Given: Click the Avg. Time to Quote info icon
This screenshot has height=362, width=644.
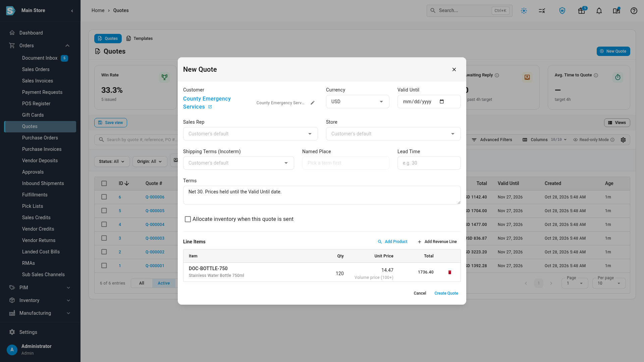Looking at the screenshot, I should [x=596, y=75].
